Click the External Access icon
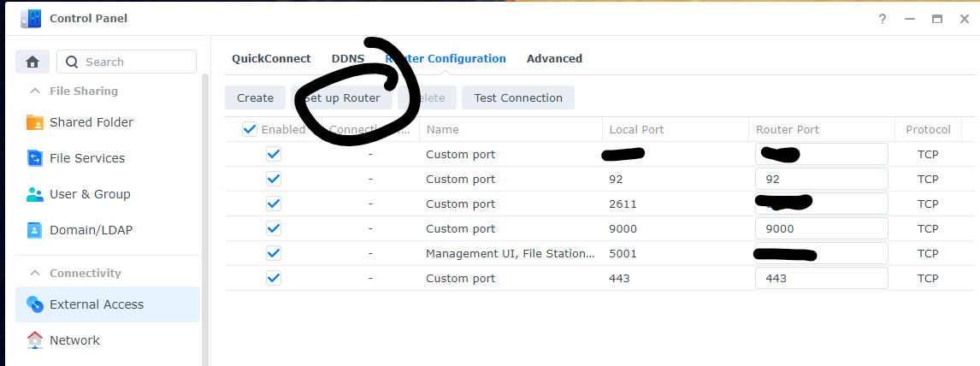 tap(35, 304)
